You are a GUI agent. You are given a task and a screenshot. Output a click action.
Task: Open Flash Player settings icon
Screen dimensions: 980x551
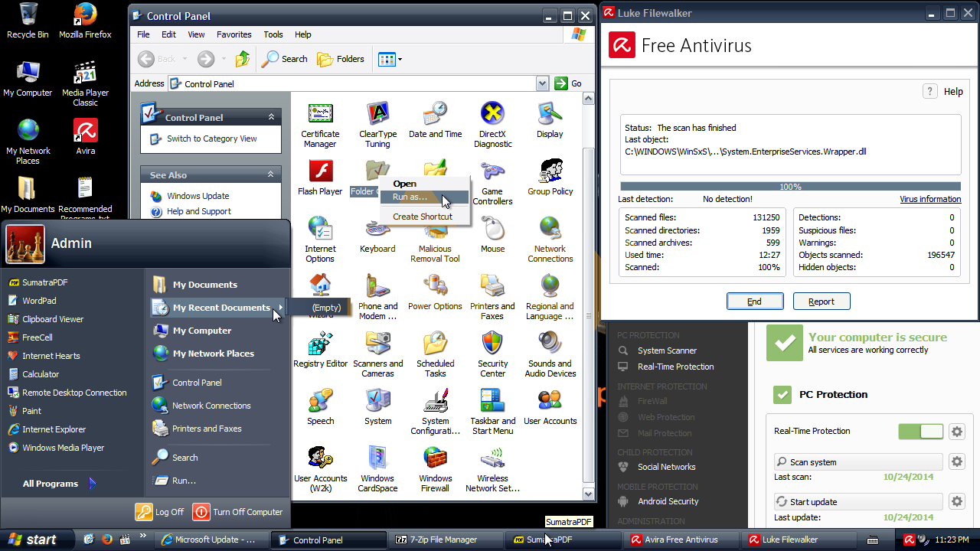(320, 178)
